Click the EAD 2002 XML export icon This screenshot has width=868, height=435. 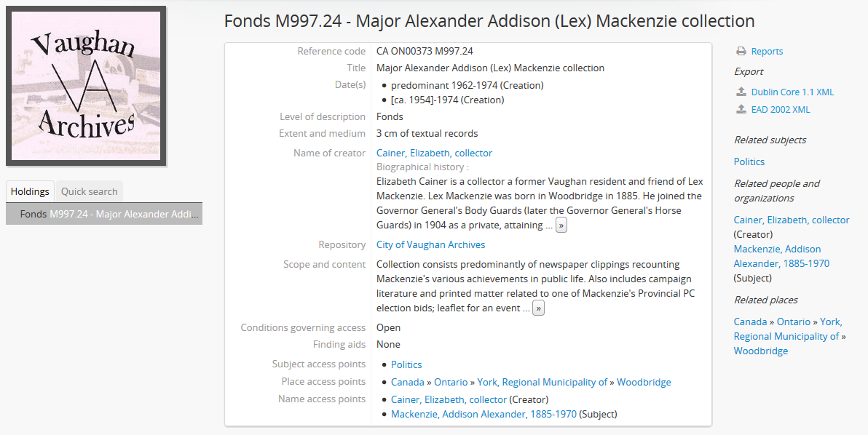(741, 110)
